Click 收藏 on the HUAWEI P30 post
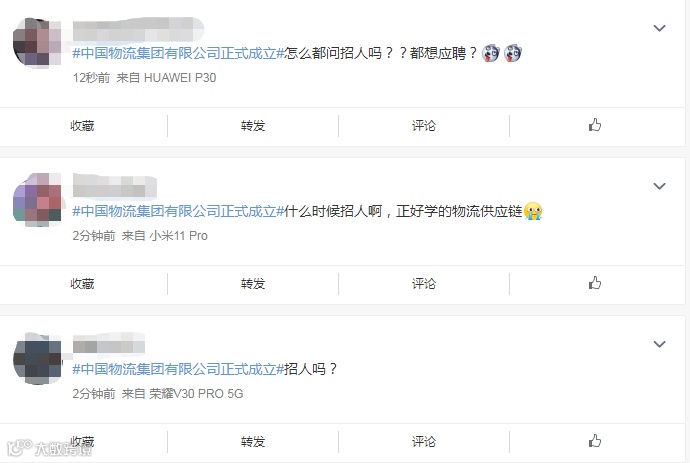The height and width of the screenshot is (463, 690). pos(82,126)
